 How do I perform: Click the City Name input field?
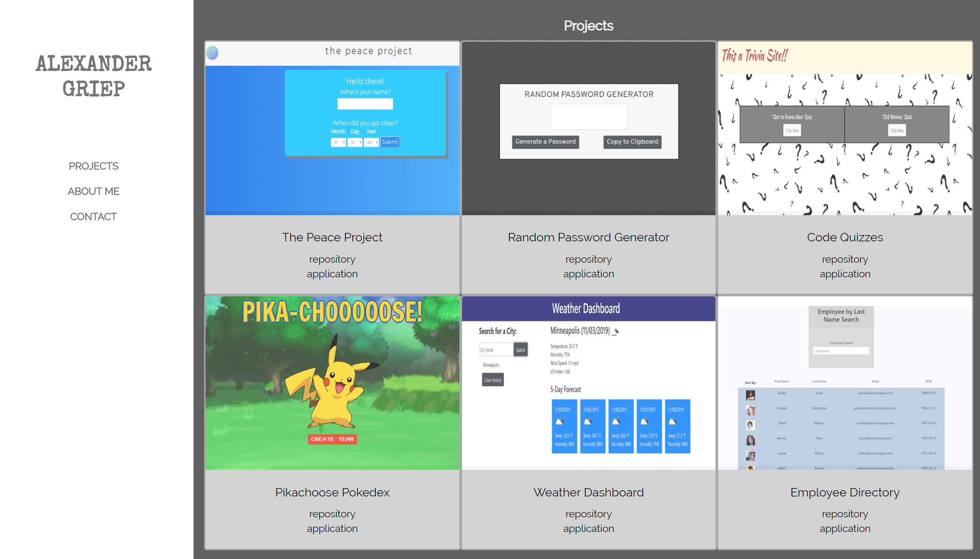click(495, 350)
